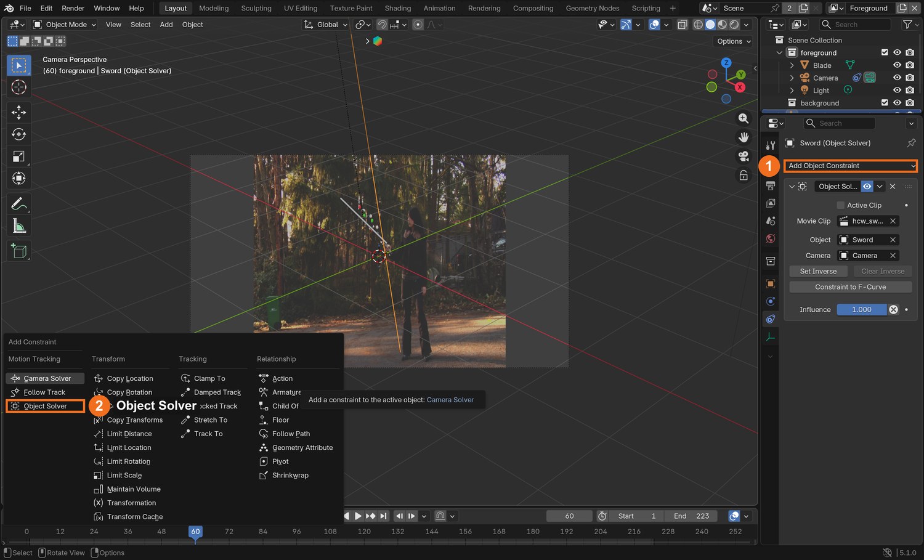Select the Rotate tool
This screenshot has height=560, width=924.
pyautogui.click(x=19, y=134)
